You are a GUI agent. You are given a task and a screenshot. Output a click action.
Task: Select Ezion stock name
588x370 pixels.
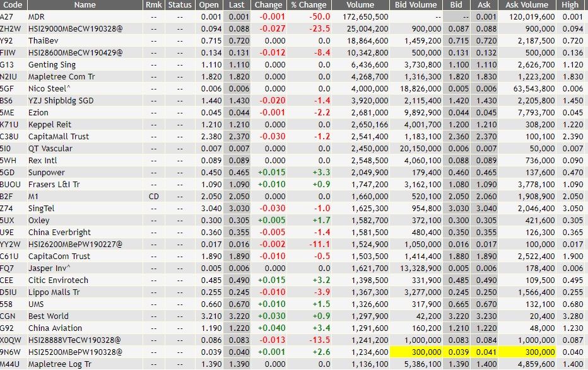pos(38,113)
